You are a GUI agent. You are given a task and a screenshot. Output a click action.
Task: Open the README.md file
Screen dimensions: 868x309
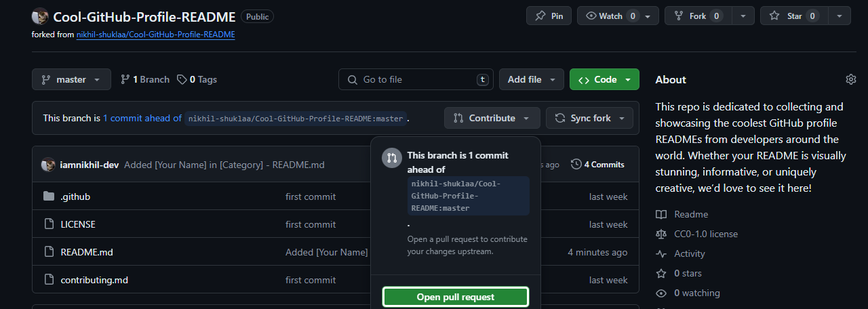point(87,252)
